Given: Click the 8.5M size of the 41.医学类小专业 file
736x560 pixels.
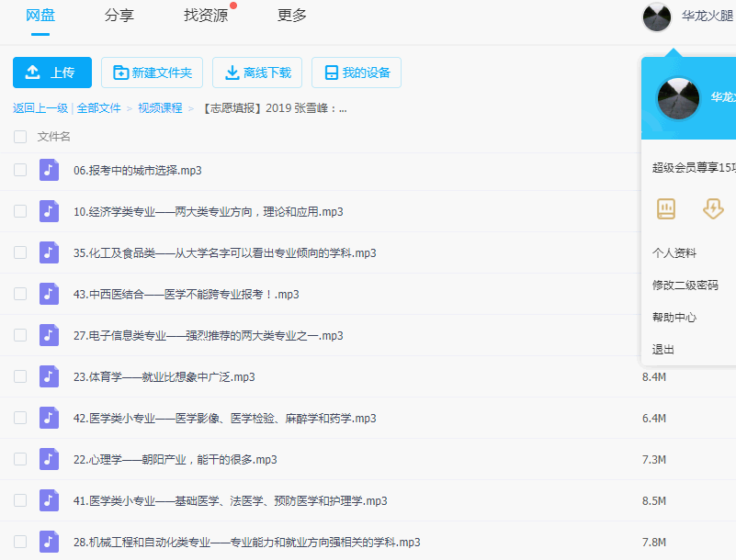Looking at the screenshot, I should point(654,500).
